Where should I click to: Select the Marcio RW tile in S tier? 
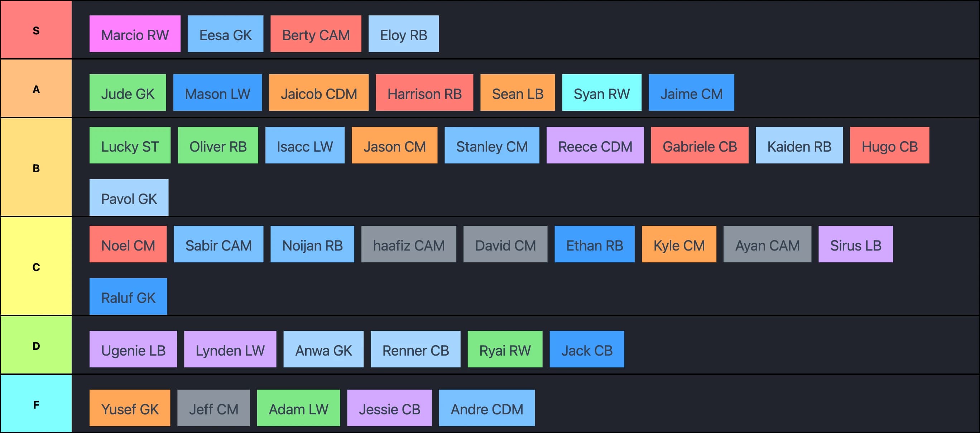point(135,34)
